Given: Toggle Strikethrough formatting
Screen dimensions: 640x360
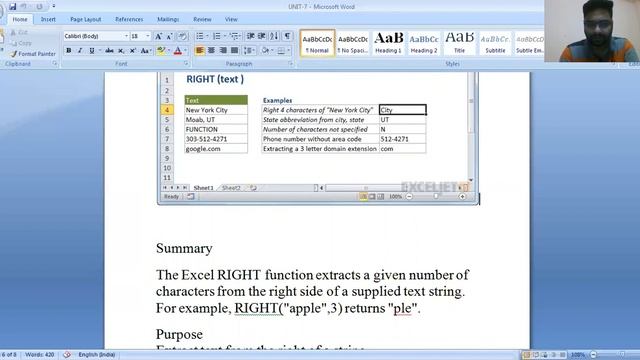Looking at the screenshot, I should point(109,51).
